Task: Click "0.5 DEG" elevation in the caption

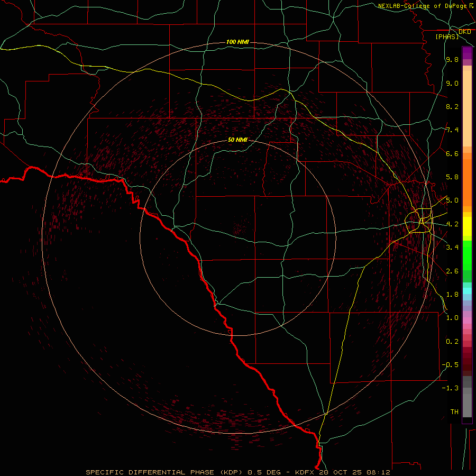Action: (264, 472)
